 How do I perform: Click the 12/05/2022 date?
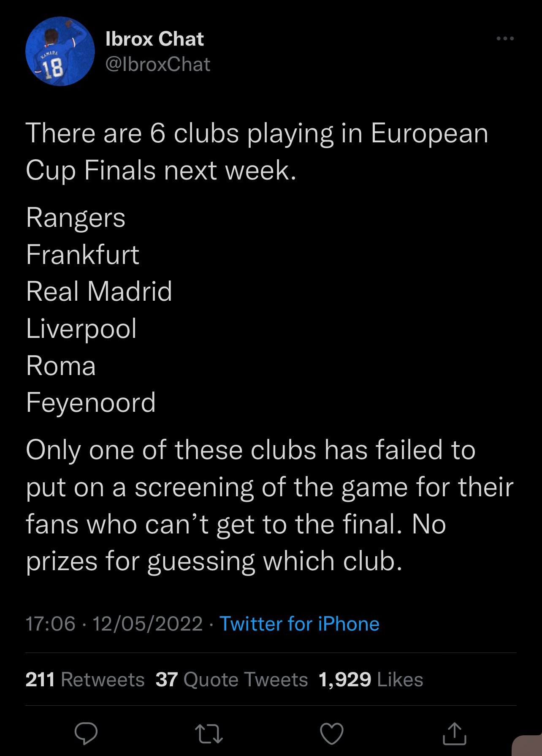point(147,624)
